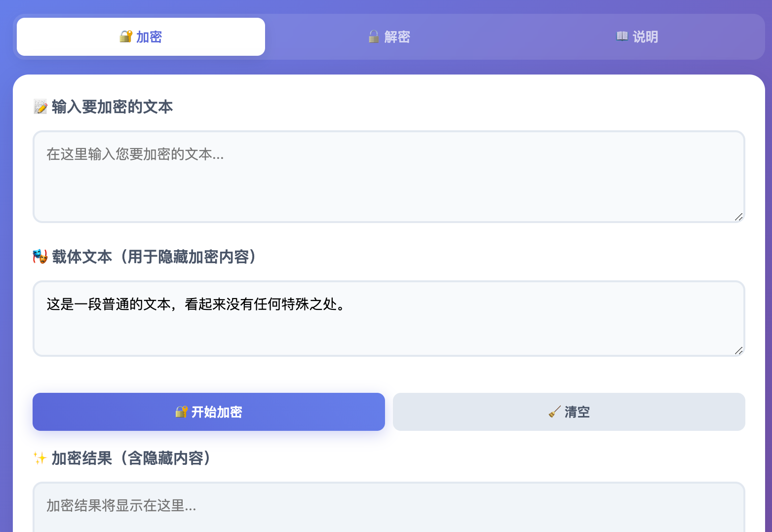772x532 pixels.
Task: Open the 解密 tab
Action: pyautogui.click(x=389, y=37)
